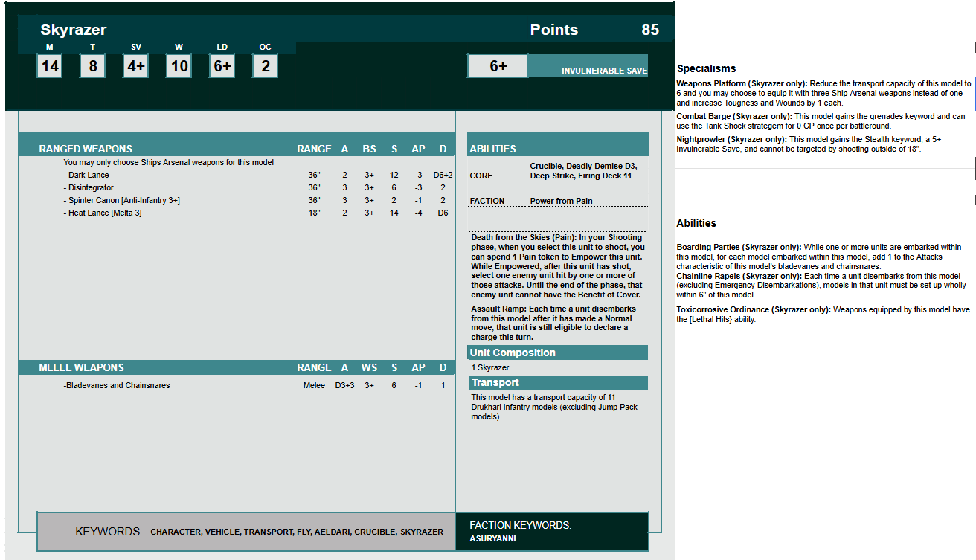Select the Disintegrator weapon row
Screen dimensions: 976x560
click(258, 187)
